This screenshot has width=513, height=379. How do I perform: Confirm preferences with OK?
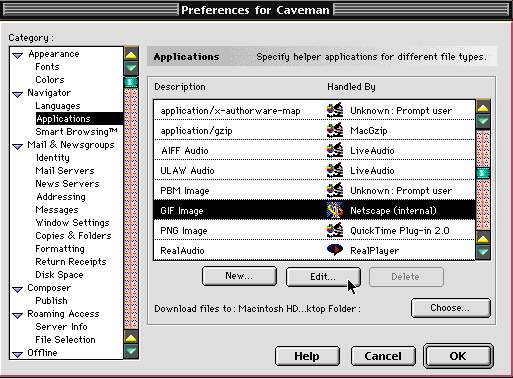pos(458,356)
